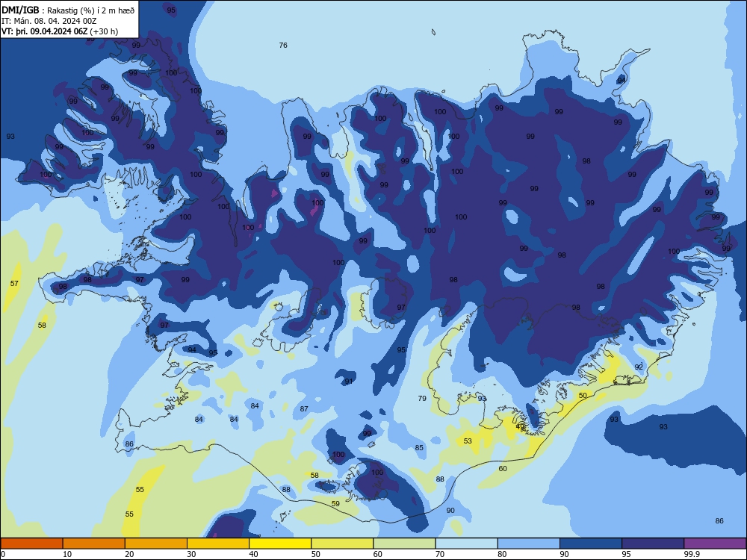
Task: Select the bright yellow 40–50 legend swatch
Action: (280, 544)
